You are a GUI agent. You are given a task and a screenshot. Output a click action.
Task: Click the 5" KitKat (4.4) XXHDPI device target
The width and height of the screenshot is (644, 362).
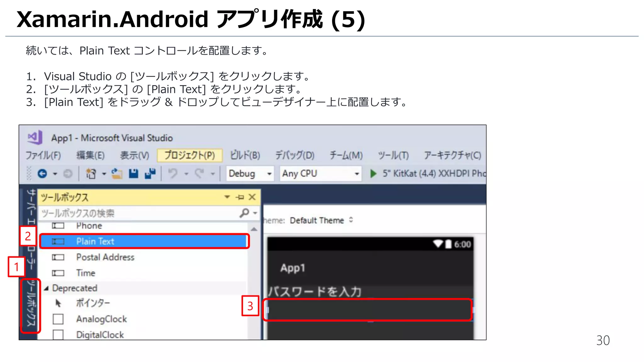[x=434, y=173]
